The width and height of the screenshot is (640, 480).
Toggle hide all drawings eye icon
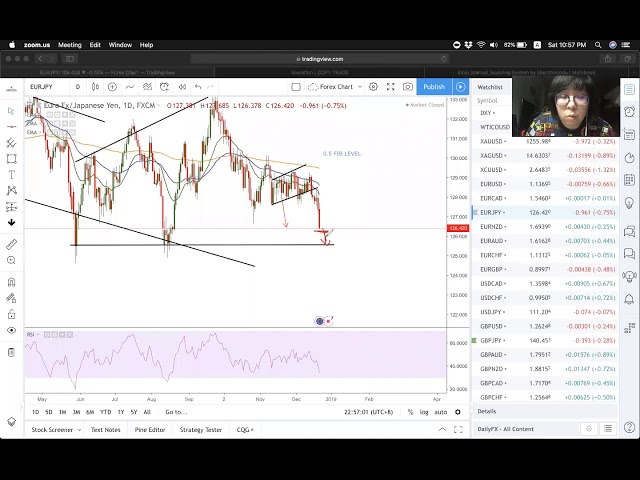click(11, 330)
